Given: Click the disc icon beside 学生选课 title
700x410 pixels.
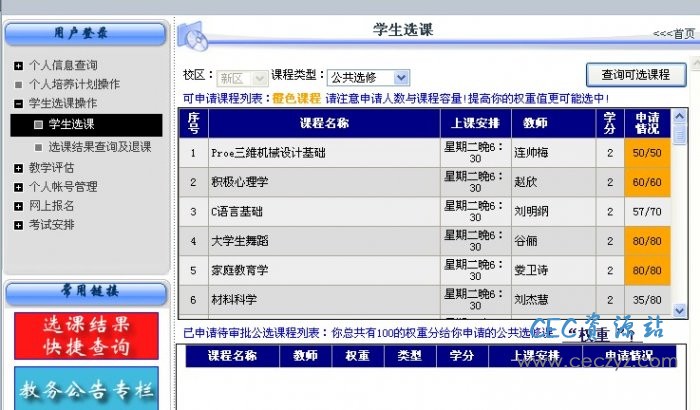Looking at the screenshot, I should tap(193, 36).
